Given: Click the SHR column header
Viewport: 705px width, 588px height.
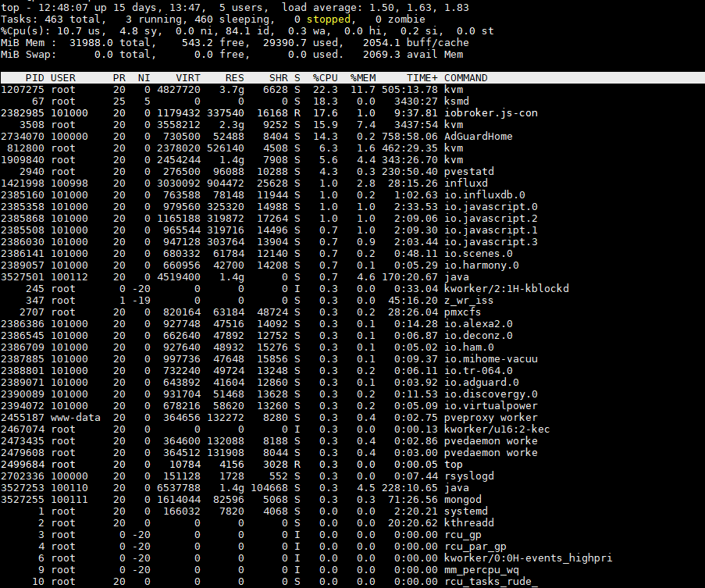Looking at the screenshot, I should point(278,78).
